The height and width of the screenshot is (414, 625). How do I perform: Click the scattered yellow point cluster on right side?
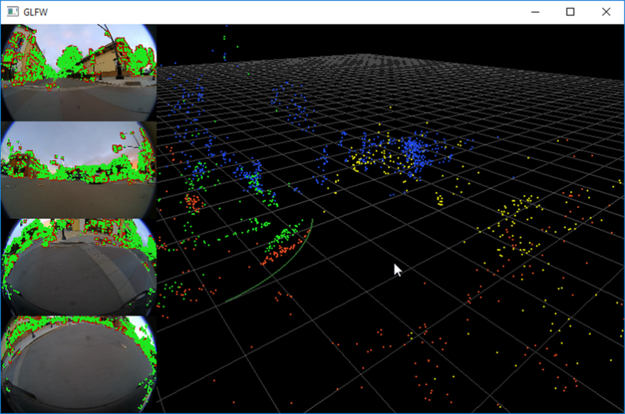518,225
